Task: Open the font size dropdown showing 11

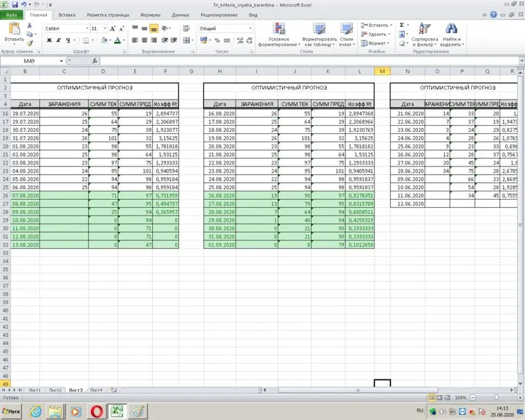Action: tap(106, 28)
